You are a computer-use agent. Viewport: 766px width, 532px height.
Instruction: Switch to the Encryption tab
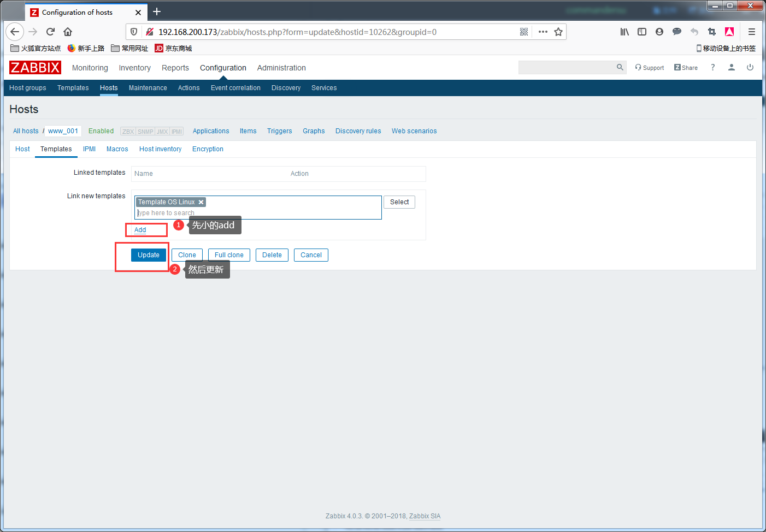coord(208,149)
